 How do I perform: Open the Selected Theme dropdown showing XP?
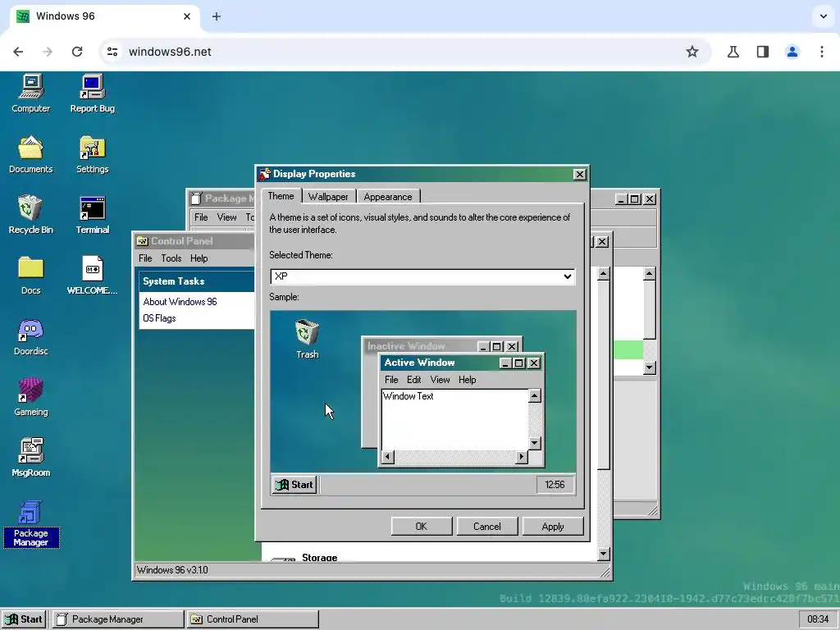[x=422, y=276]
